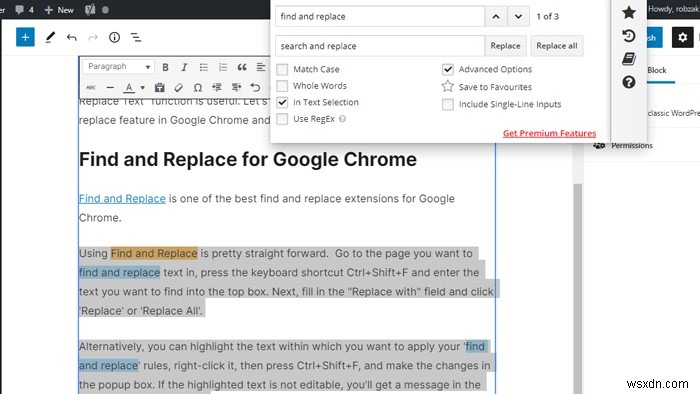700x394 pixels.
Task: Click the Howdy, robzak account menu
Action: [674, 9]
